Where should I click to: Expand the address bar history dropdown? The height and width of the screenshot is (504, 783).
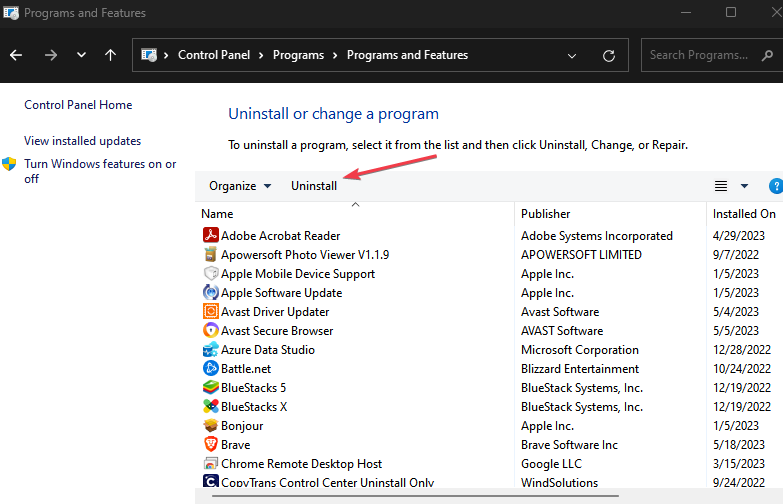pyautogui.click(x=572, y=56)
